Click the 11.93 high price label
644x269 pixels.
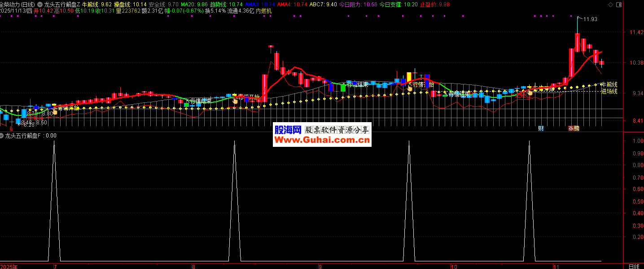click(x=590, y=19)
